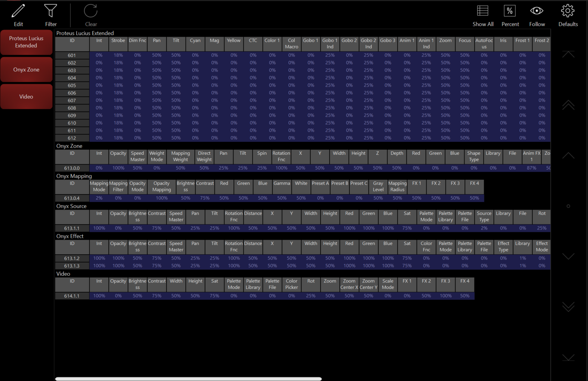Click the Preset B column header

pos(340,187)
